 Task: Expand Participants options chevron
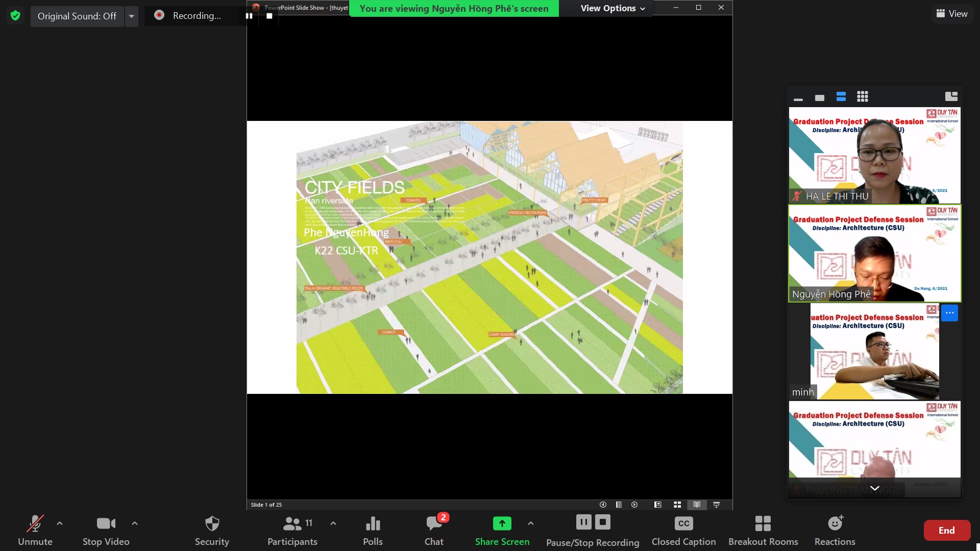tap(333, 523)
